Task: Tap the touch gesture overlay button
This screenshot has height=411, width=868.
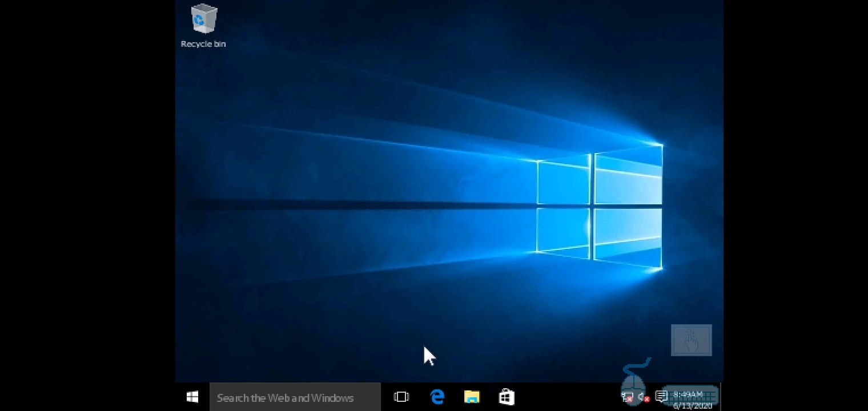Action: (x=692, y=340)
